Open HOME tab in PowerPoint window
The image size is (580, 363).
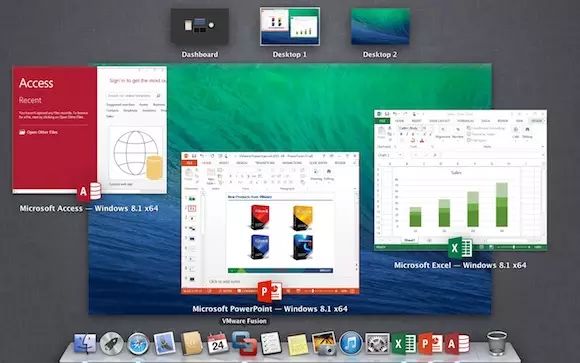(206, 163)
